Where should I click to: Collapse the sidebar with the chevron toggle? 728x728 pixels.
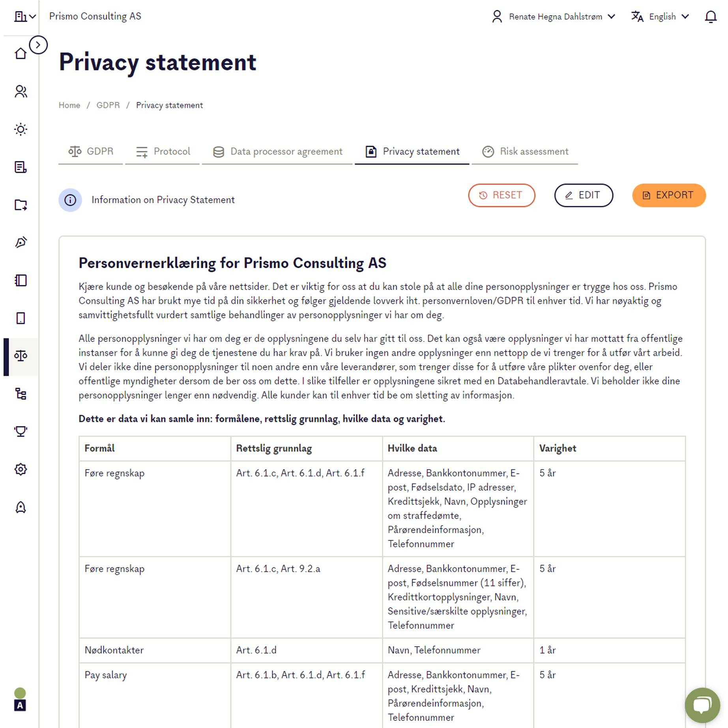pos(38,45)
